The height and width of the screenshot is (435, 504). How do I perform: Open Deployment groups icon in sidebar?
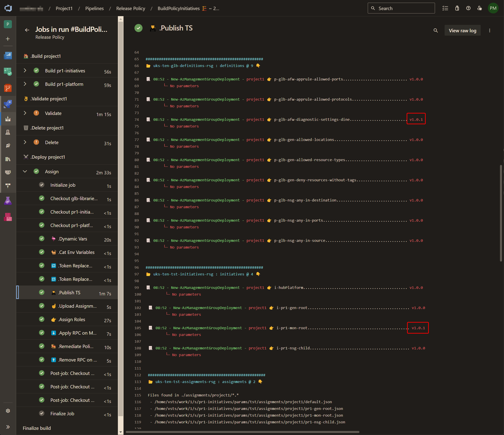[x=8, y=186]
